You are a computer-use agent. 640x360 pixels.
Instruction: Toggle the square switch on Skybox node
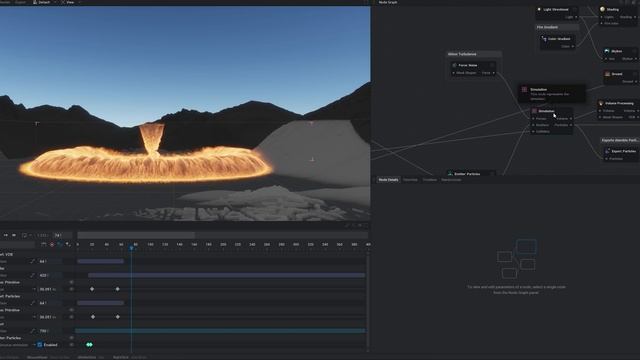634,51
